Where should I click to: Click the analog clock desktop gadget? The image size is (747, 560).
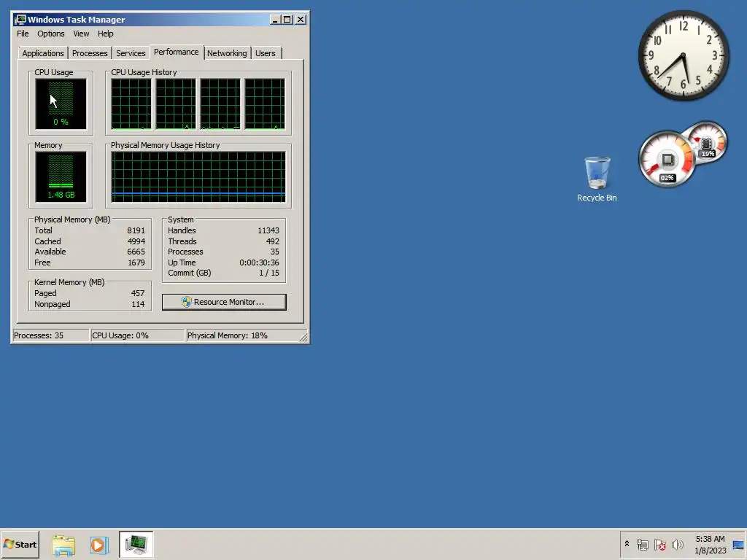pos(683,55)
